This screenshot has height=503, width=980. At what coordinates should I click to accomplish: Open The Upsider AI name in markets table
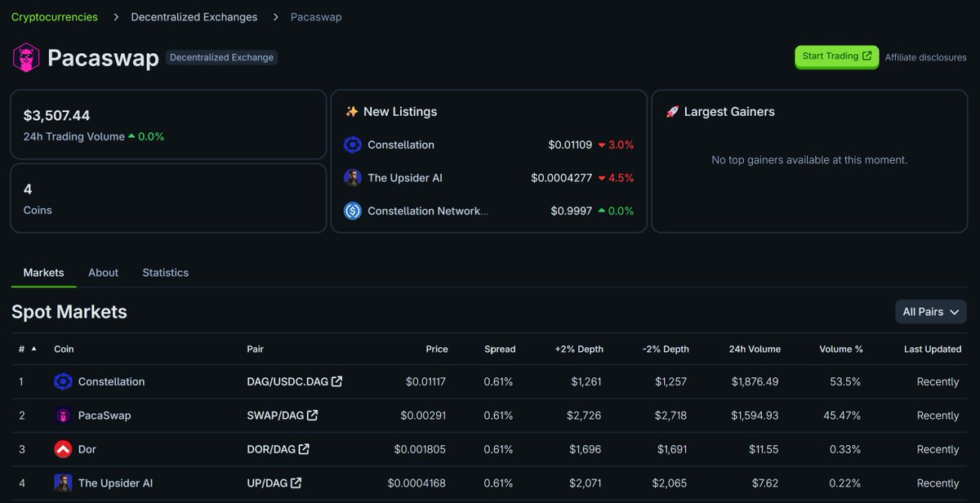pyautogui.click(x=115, y=483)
